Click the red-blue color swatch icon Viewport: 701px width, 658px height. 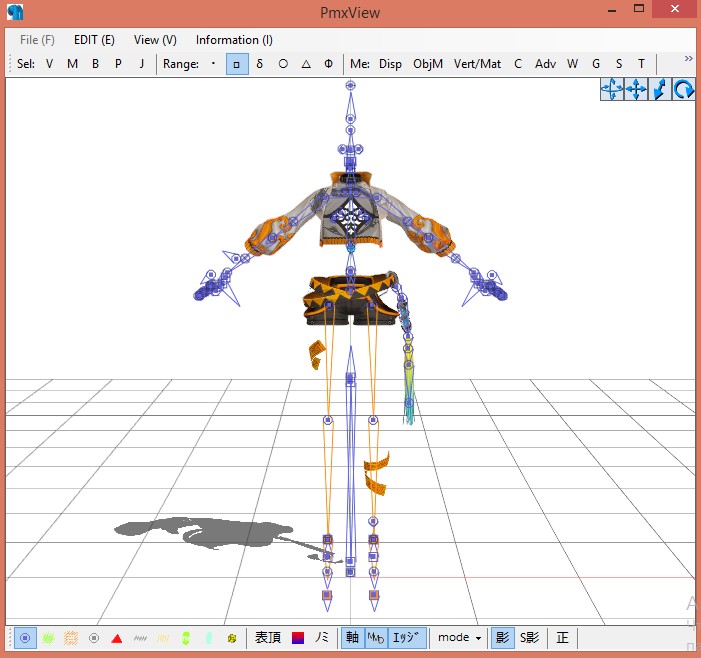297,638
